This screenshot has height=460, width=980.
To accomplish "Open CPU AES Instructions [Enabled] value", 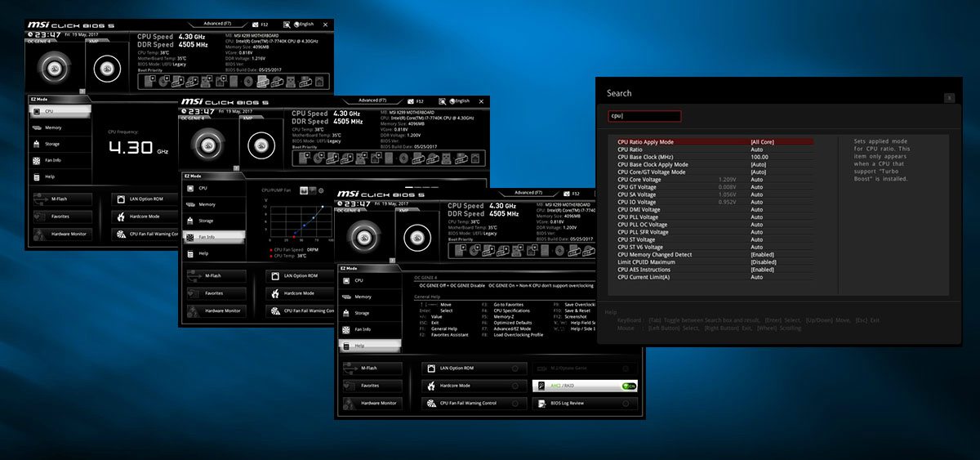I will tap(763, 270).
